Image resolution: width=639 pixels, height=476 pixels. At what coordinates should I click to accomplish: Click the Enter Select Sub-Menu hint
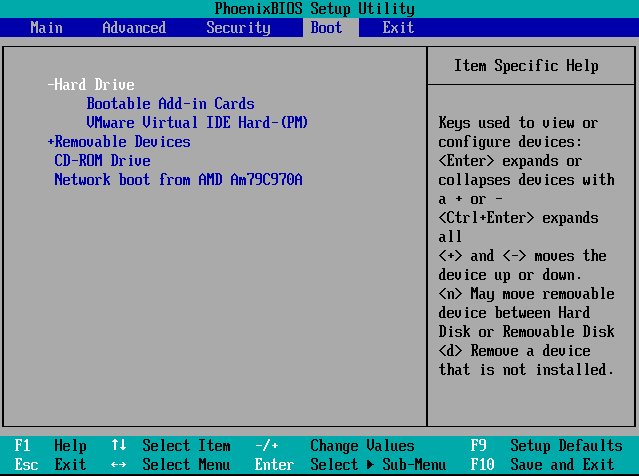350,465
